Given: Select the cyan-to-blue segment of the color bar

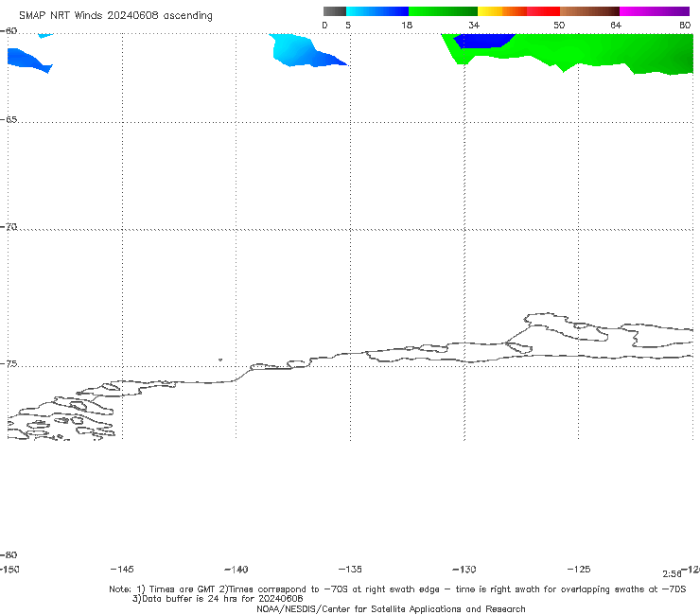Looking at the screenshot, I should (377, 11).
